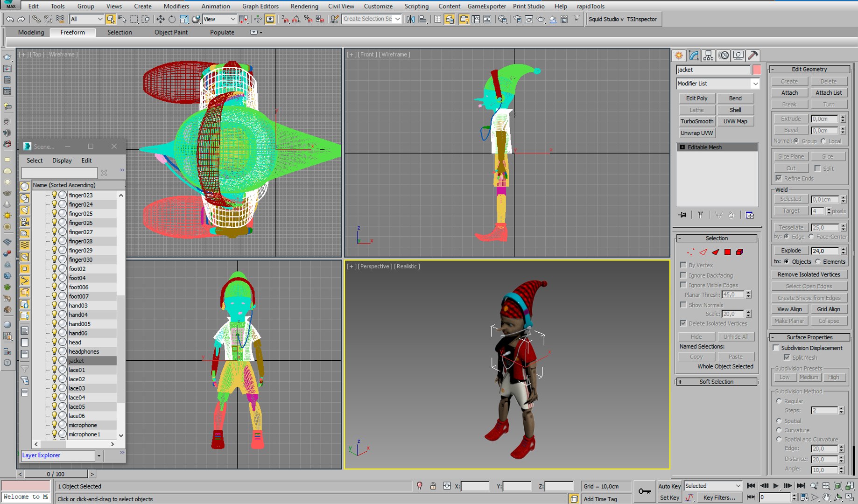The width and height of the screenshot is (858, 504).
Task: Open key filter Selected dropdown
Action: tap(712, 486)
